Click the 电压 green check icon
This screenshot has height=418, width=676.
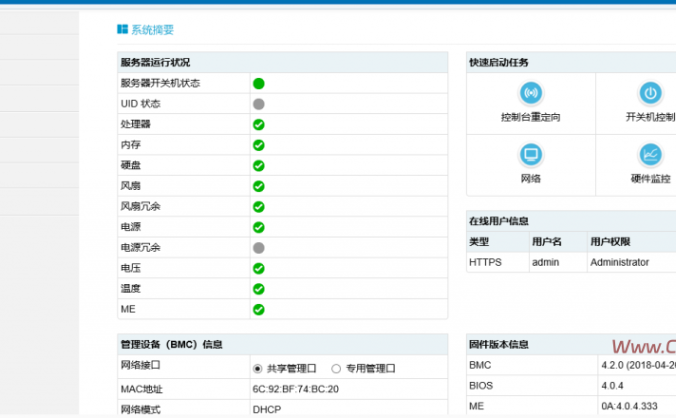tap(259, 268)
